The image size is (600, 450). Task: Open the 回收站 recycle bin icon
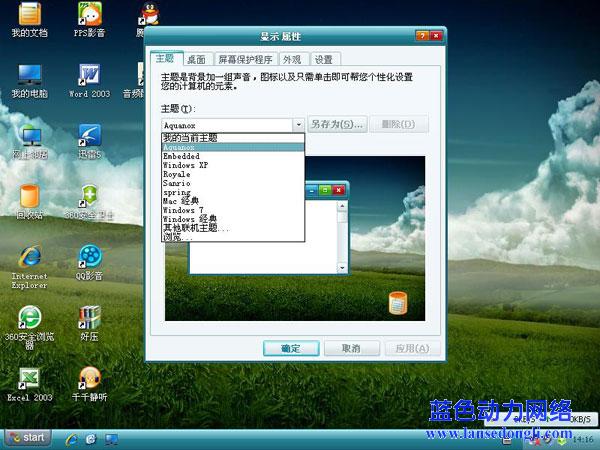coord(29,202)
